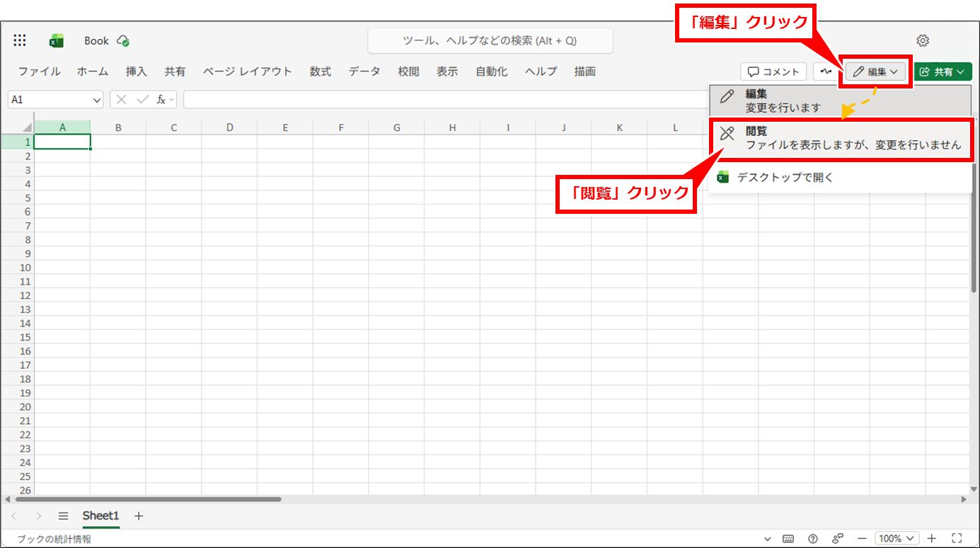Open the 挿入 ribbon tab
980x548 pixels.
[136, 72]
